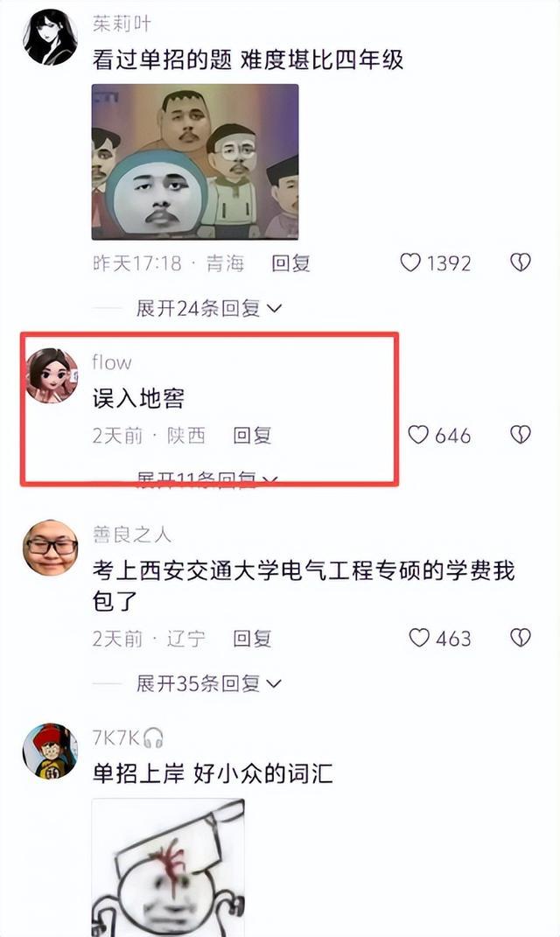This screenshot has height=937, width=560.
Task: Open username 7K7K with headphone icon
Action: click(128, 738)
